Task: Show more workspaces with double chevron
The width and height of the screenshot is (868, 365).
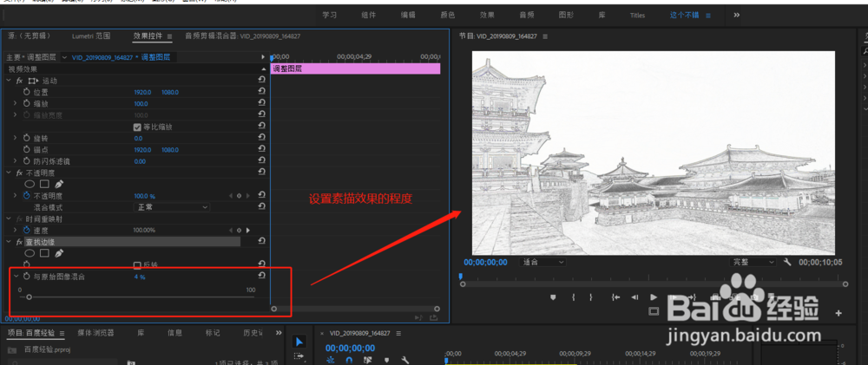Action: coord(737,15)
